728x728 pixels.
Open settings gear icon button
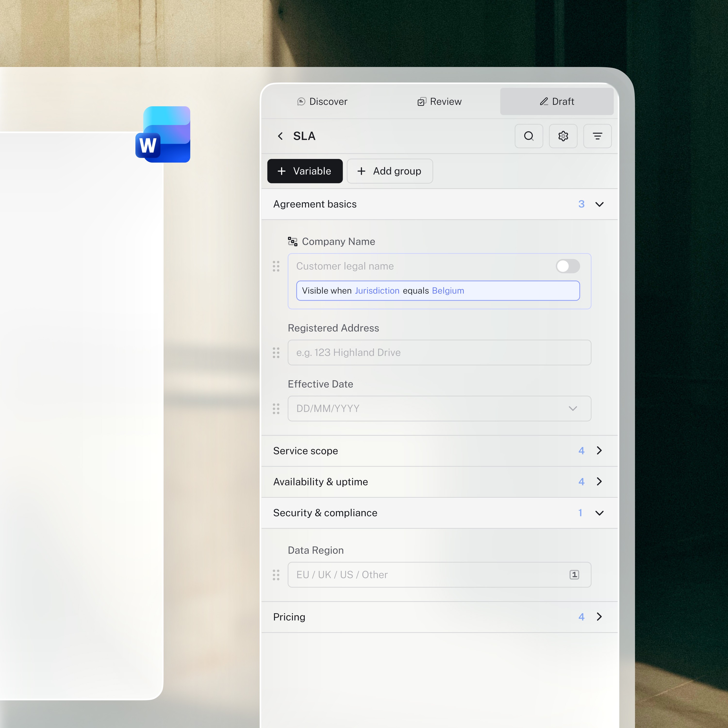563,136
